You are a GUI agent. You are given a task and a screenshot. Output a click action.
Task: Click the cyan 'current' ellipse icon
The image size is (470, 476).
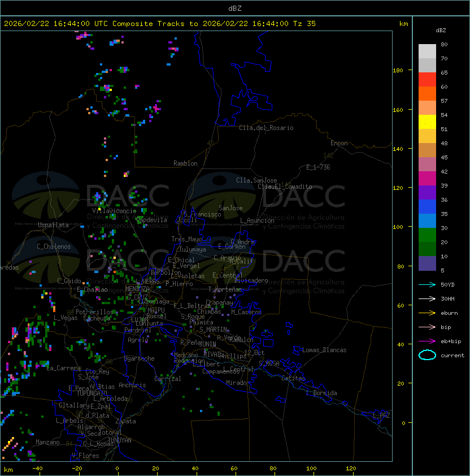tap(427, 355)
